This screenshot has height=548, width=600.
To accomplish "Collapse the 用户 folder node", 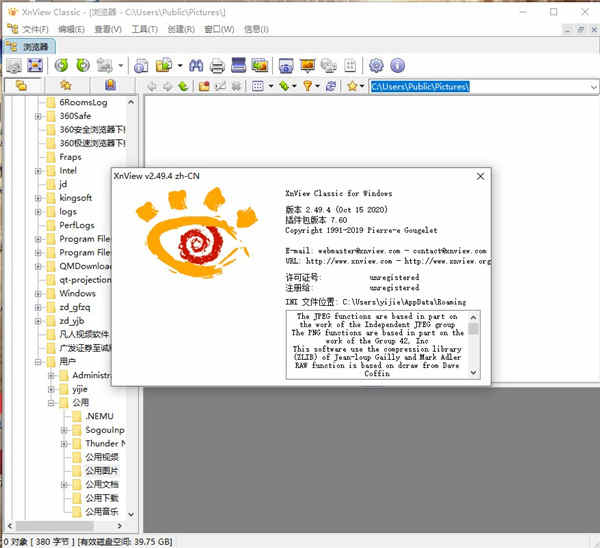I will 38,362.
